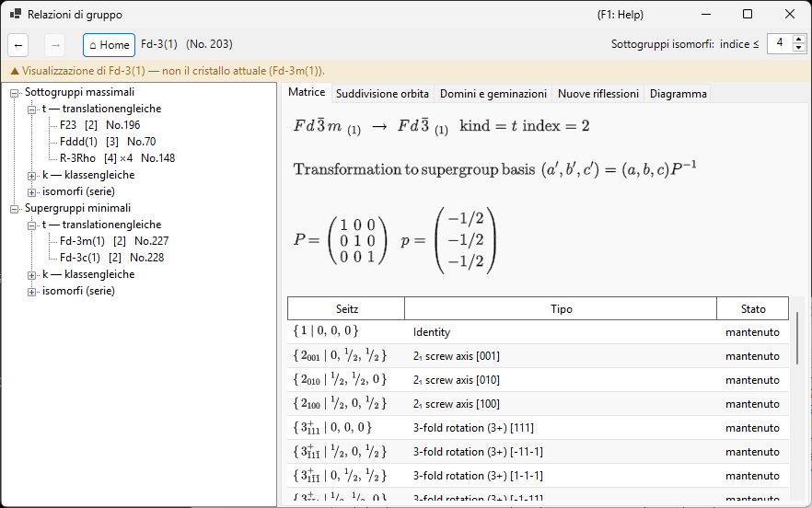Click the Seitz symbol {1 | 0, 0, 0}

coord(326,331)
